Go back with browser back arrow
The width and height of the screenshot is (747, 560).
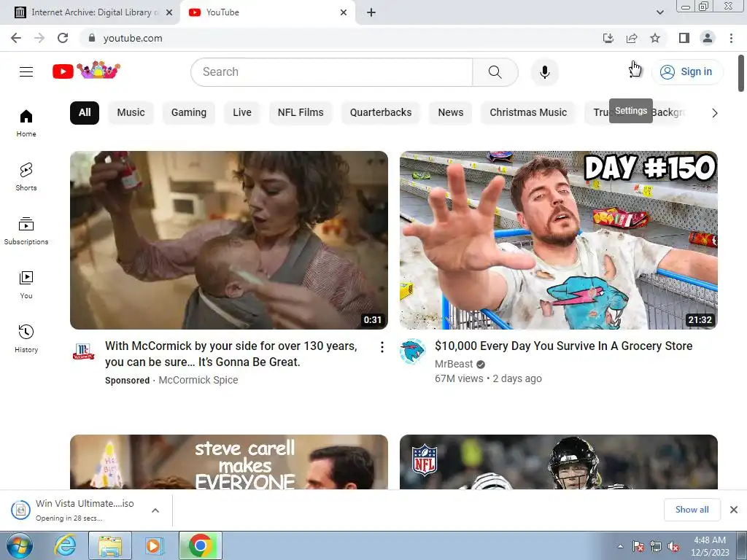[16, 38]
